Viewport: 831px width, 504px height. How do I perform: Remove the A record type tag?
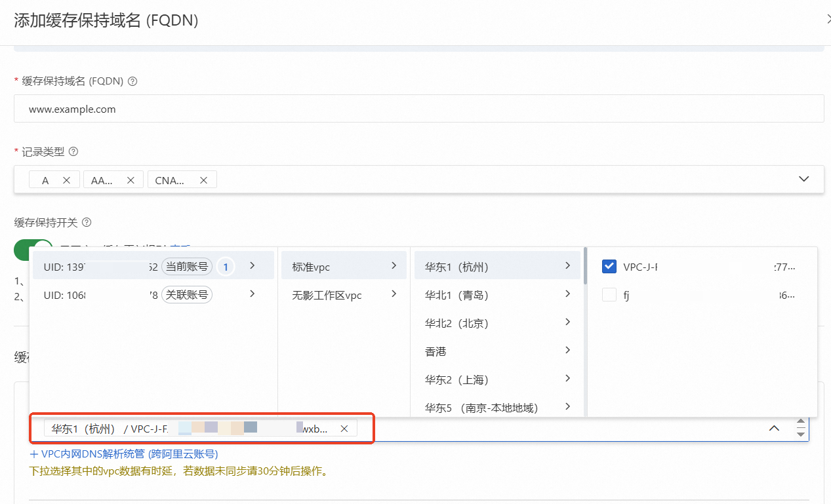click(x=66, y=180)
